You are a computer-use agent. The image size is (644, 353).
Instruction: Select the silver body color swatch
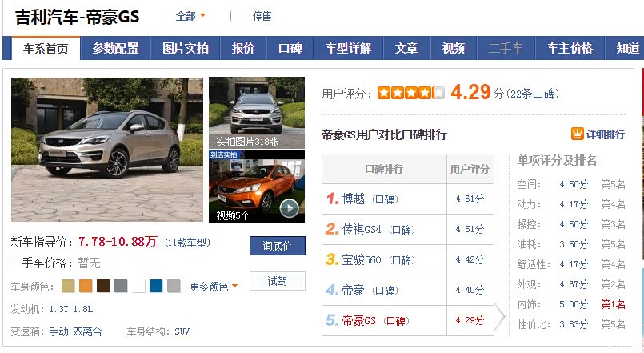[174, 286]
